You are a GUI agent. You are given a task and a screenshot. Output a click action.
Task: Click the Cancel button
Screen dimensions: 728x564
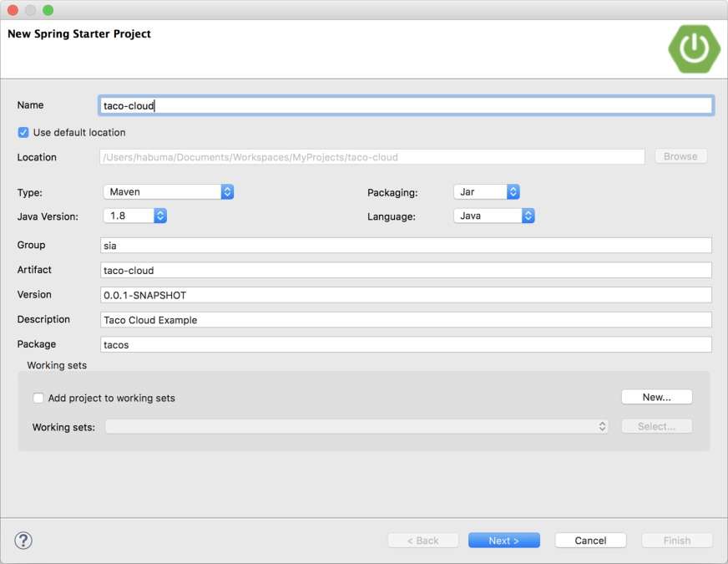[590, 541]
